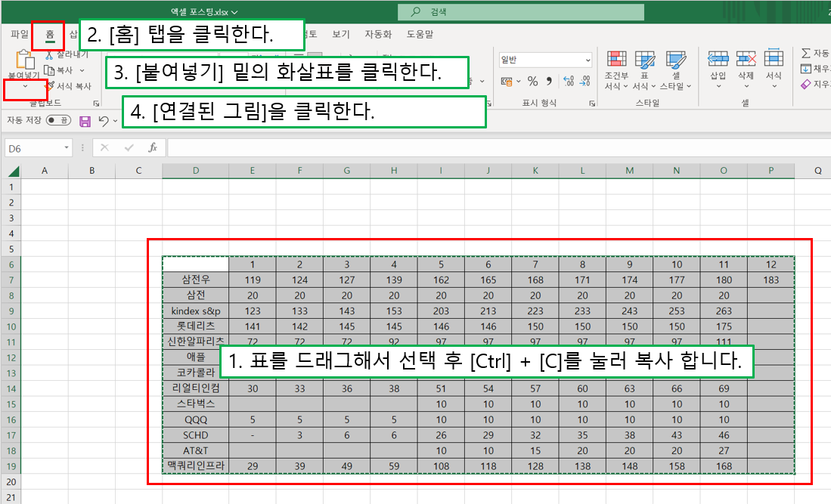This screenshot has height=504, width=831.
Task: Select row 20 header
Action: click(11, 482)
